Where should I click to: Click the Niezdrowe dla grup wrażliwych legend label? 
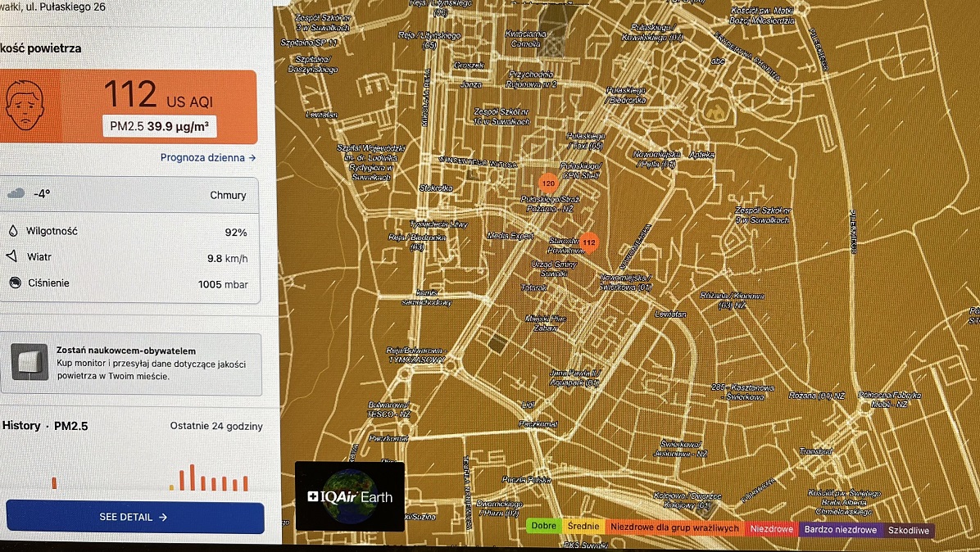pyautogui.click(x=674, y=529)
